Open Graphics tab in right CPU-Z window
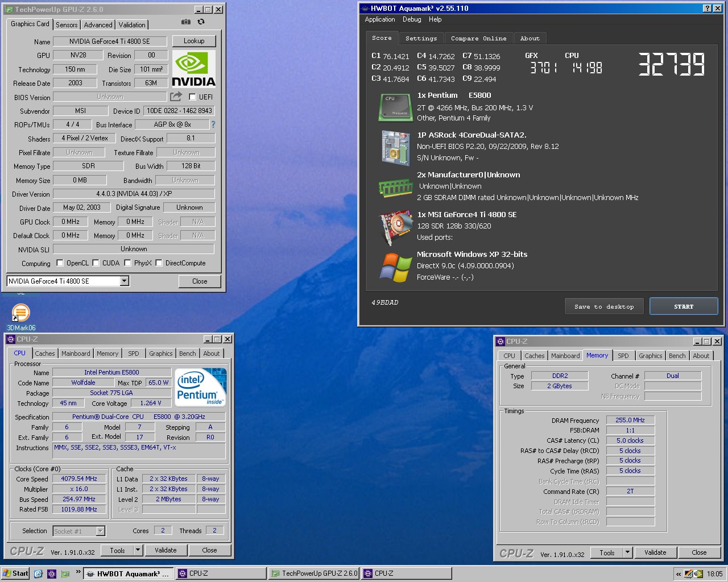 tap(650, 356)
